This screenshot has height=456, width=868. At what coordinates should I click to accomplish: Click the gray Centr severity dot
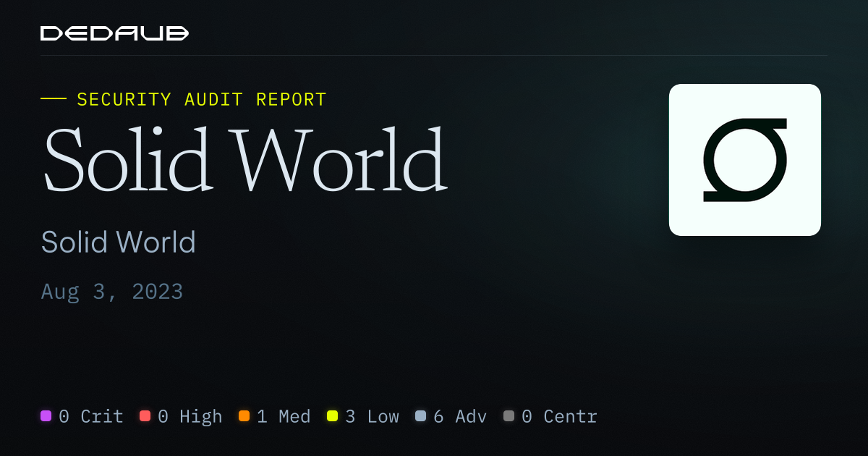click(x=509, y=416)
